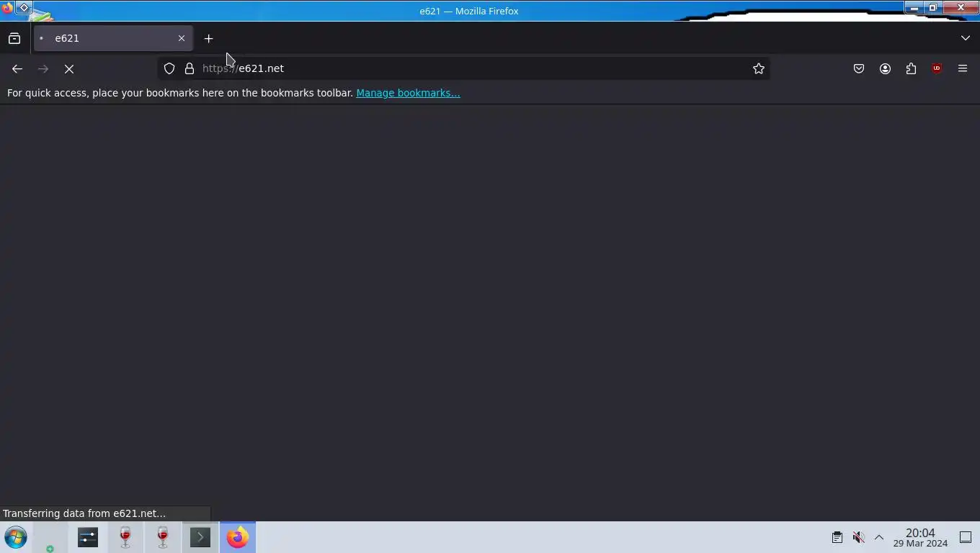Open the sliders settings app in taskbar
The height and width of the screenshot is (553, 980).
[88, 537]
